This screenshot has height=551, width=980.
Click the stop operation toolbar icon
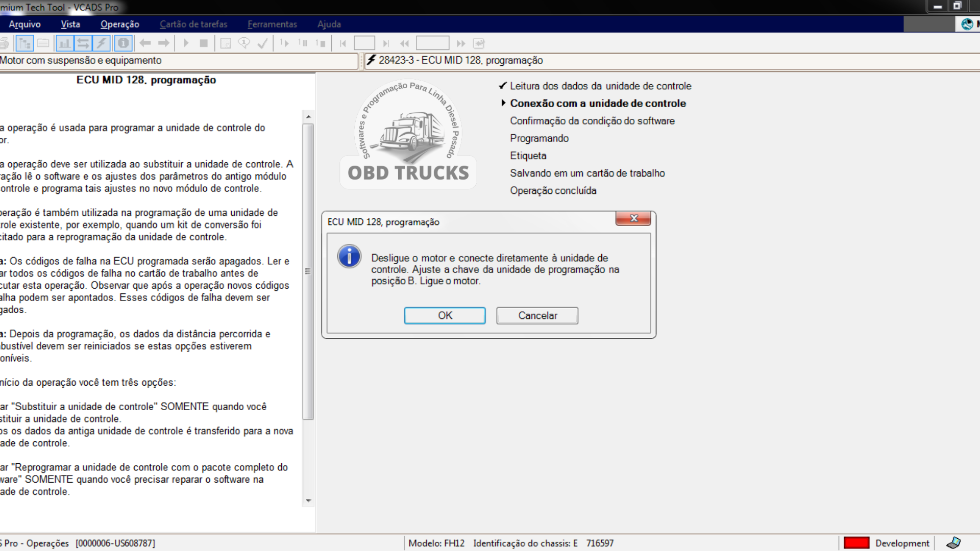tap(204, 43)
